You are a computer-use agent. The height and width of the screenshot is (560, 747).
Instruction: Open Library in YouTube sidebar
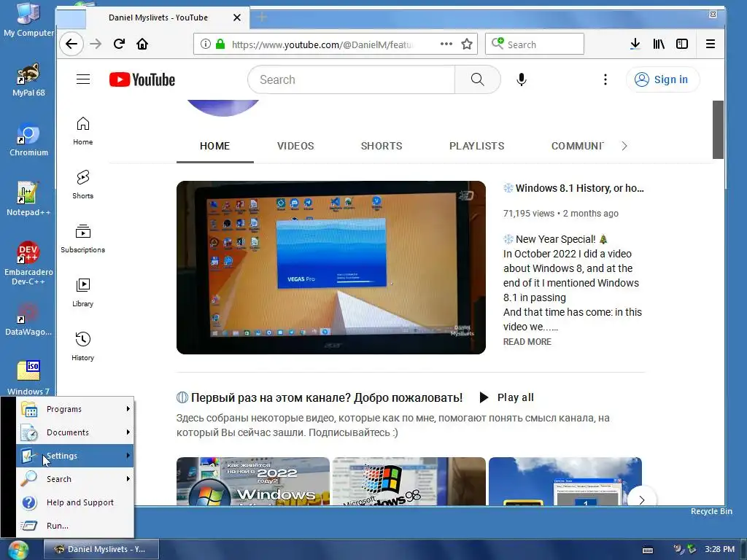[83, 292]
